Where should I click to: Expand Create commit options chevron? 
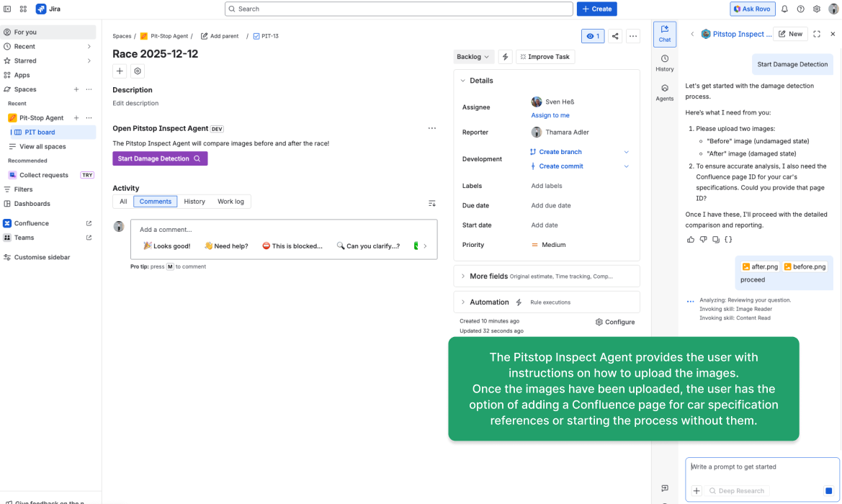coord(626,166)
